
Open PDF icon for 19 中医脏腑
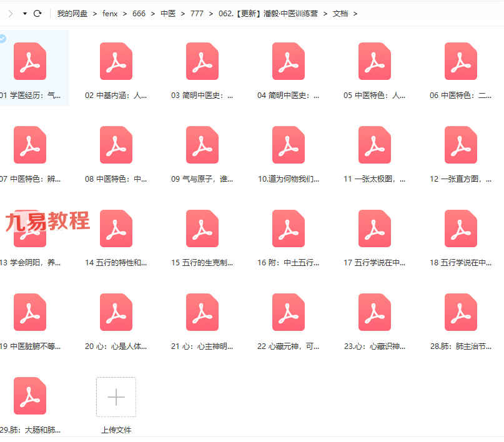[30, 312]
